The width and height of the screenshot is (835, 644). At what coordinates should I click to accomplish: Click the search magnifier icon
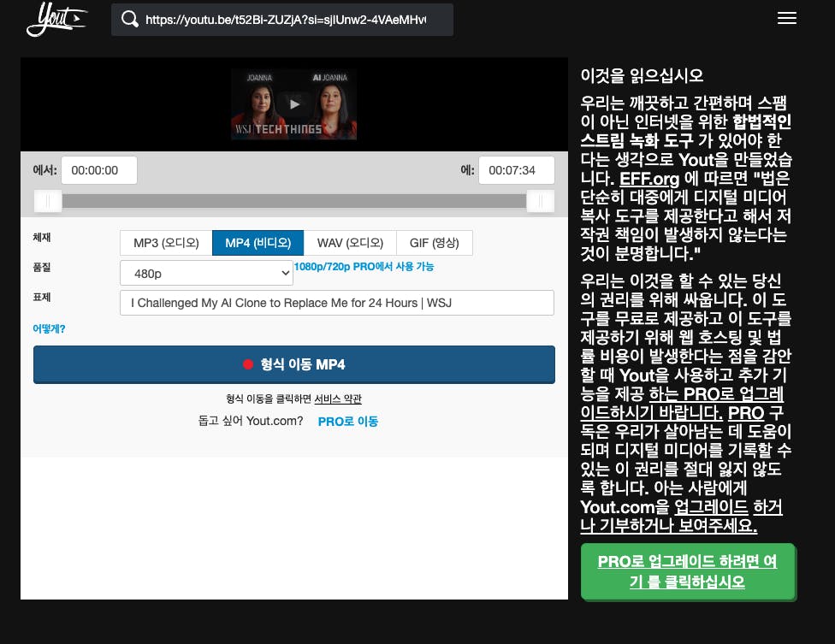pyautogui.click(x=129, y=19)
